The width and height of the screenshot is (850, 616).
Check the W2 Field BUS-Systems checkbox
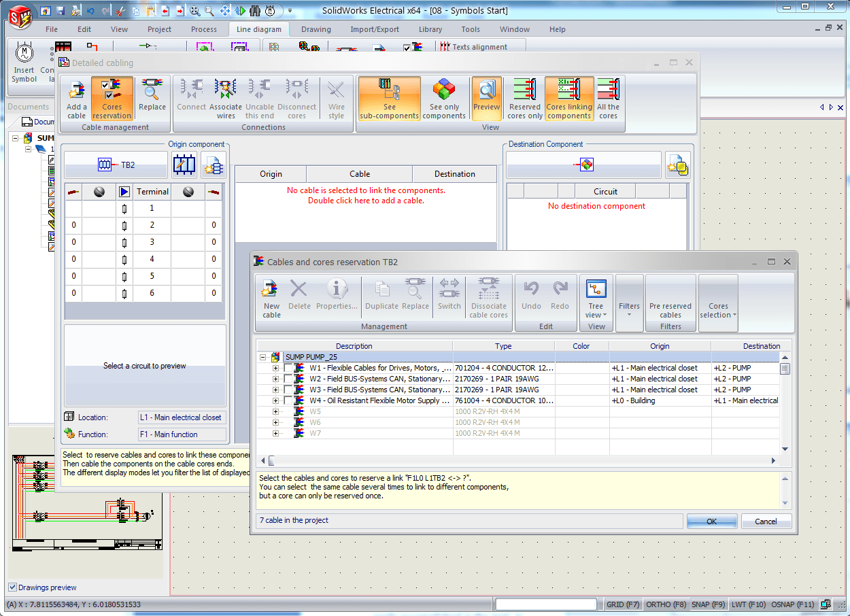pyautogui.click(x=288, y=379)
